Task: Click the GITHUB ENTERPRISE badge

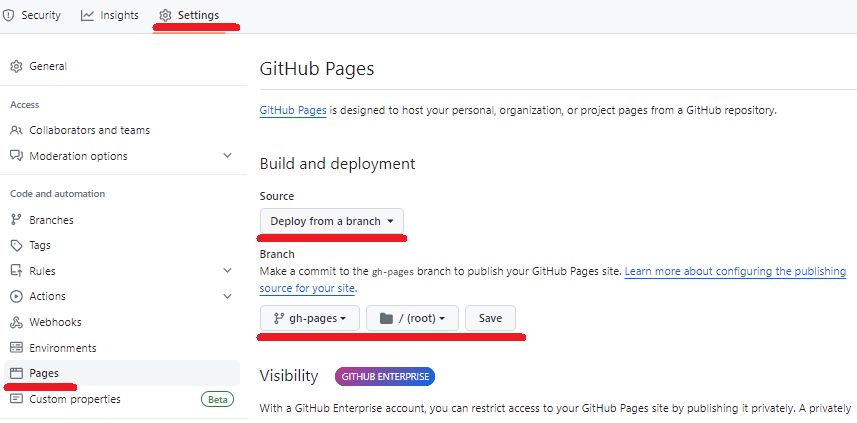Action: point(385,377)
